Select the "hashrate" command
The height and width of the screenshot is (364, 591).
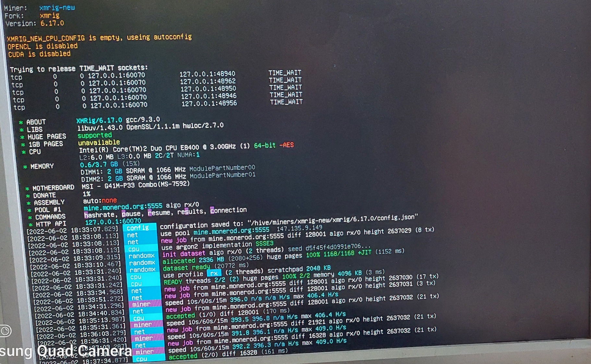click(99, 215)
